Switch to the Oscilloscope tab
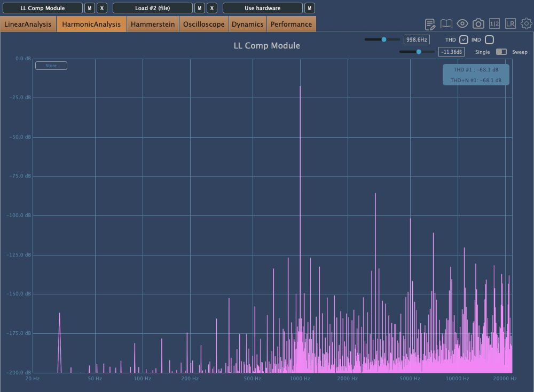This screenshot has height=392, width=534. pos(204,24)
